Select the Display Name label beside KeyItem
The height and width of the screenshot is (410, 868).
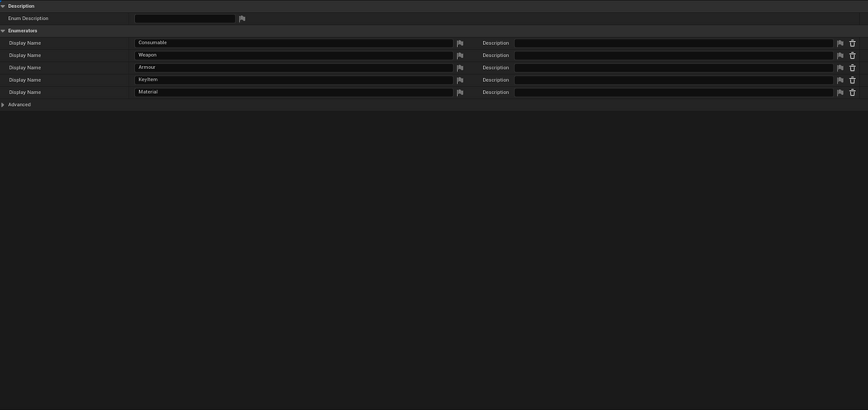(x=25, y=80)
